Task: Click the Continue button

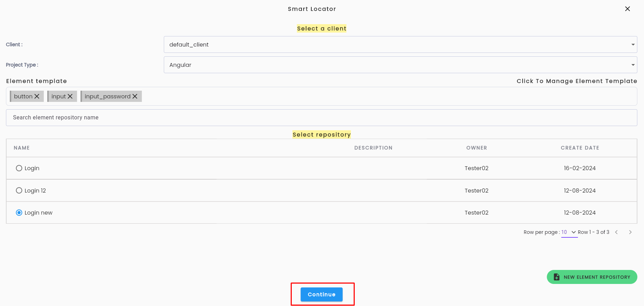Action: click(321, 294)
